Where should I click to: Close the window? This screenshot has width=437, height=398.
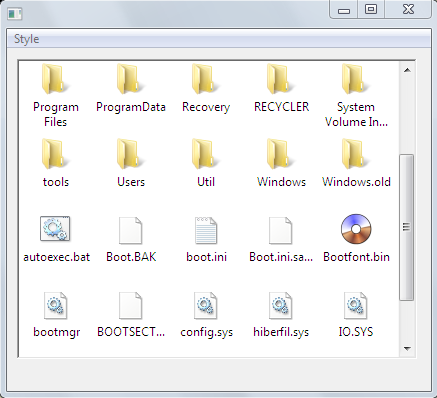408,9
